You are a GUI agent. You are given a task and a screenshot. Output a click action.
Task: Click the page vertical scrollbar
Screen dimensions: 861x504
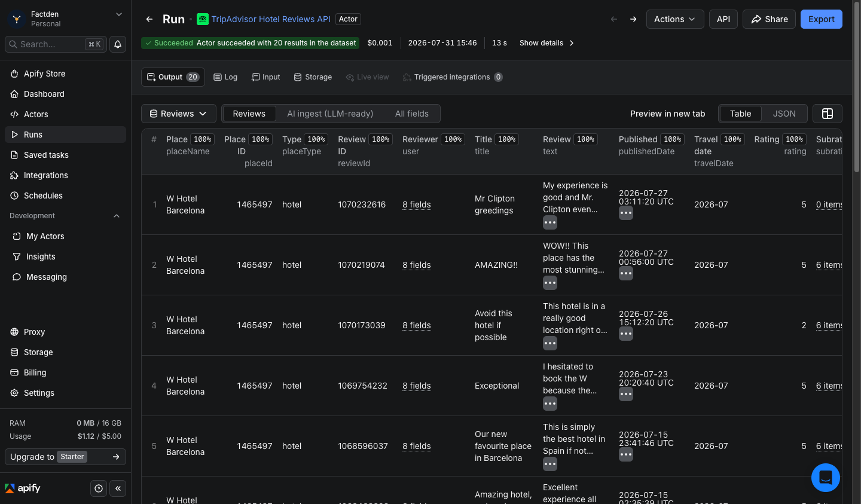tap(856, 87)
